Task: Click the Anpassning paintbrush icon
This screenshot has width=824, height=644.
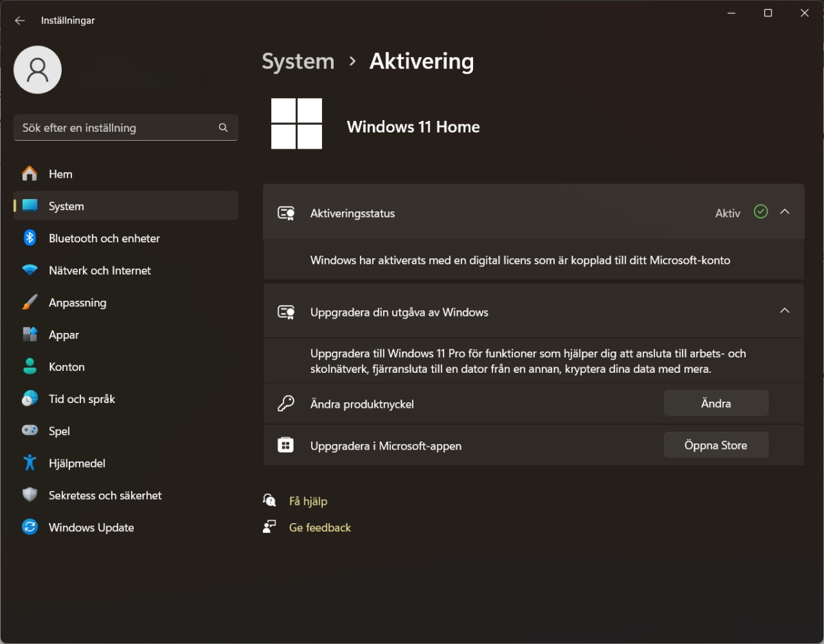Action: pos(30,303)
